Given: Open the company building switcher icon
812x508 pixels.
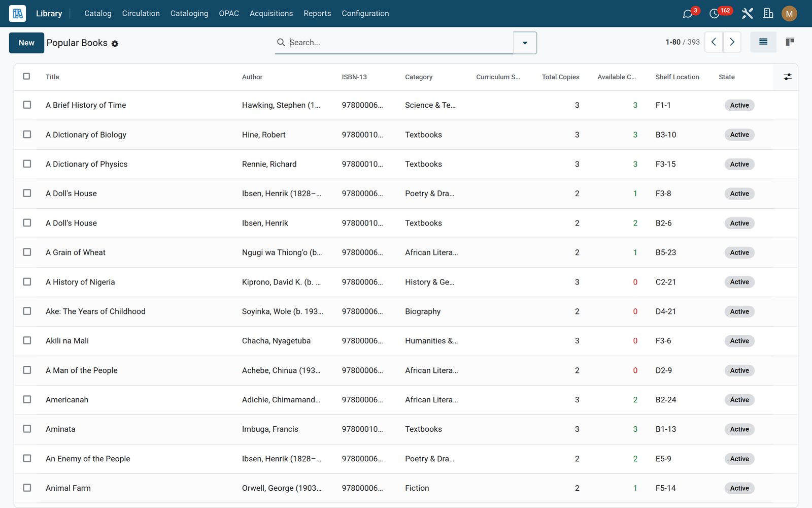Looking at the screenshot, I should (768, 14).
